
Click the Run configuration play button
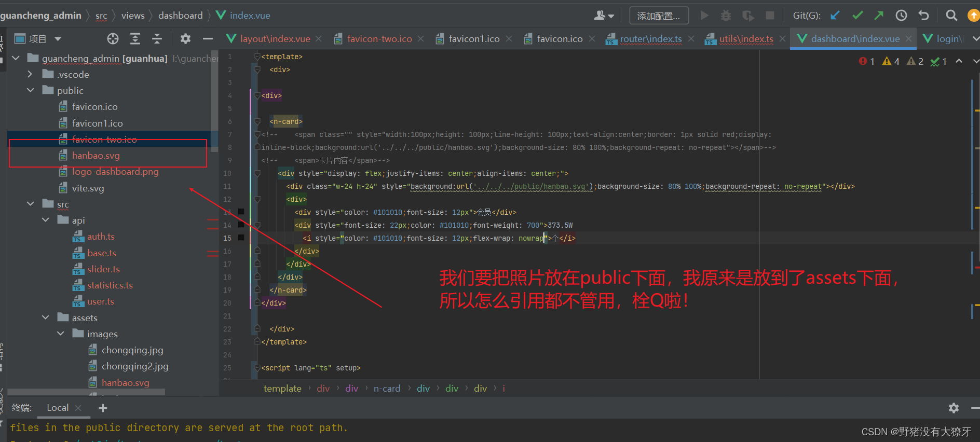tap(704, 16)
